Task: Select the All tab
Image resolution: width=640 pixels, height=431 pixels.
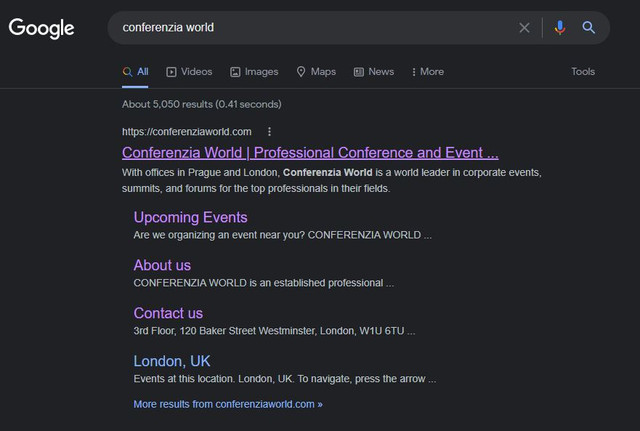Action: (135, 72)
